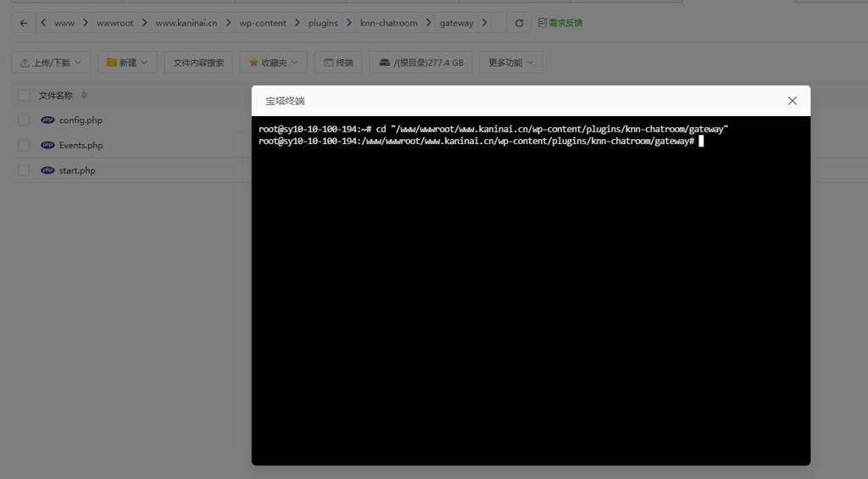Viewport: 868px width, 479px height.
Task: Open the 新建 dropdown
Action: (x=127, y=63)
